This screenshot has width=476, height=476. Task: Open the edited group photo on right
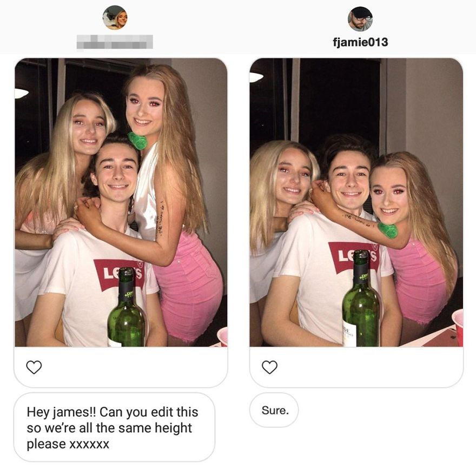(356, 202)
